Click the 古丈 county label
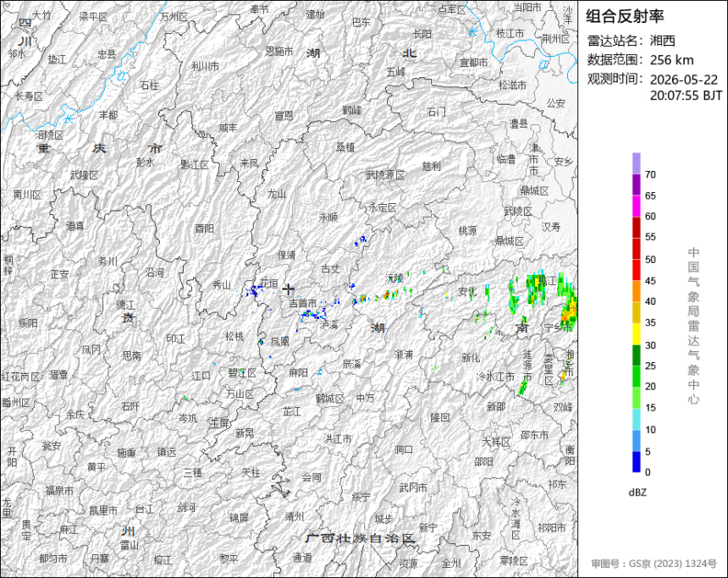This screenshot has width=728, height=578. coord(331,268)
